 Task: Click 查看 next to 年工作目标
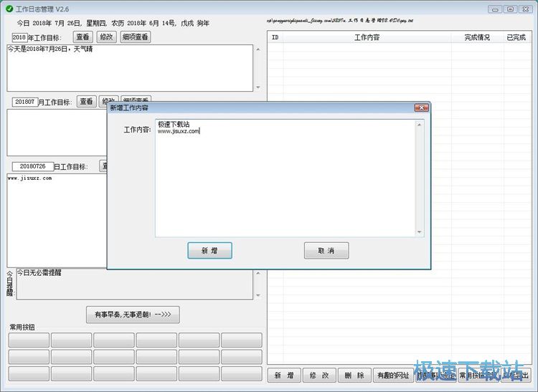[x=82, y=37]
